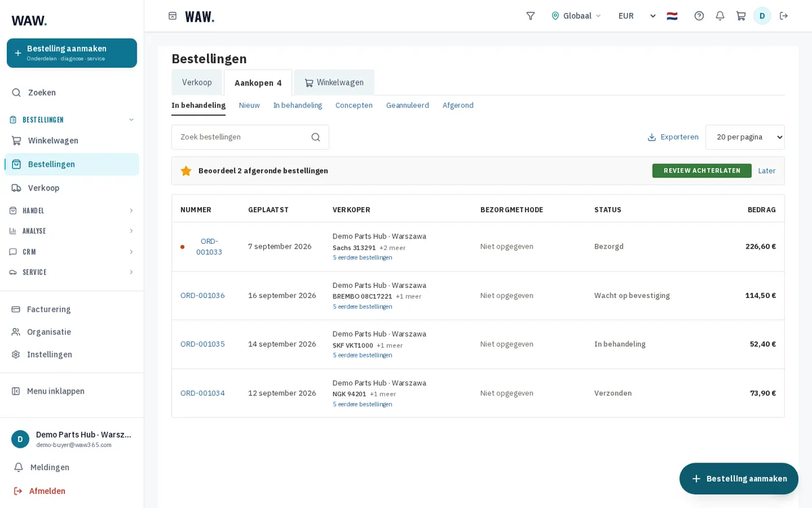Click the REVIEW ACHTERLATEN button
The width and height of the screenshot is (812, 508).
(x=702, y=171)
